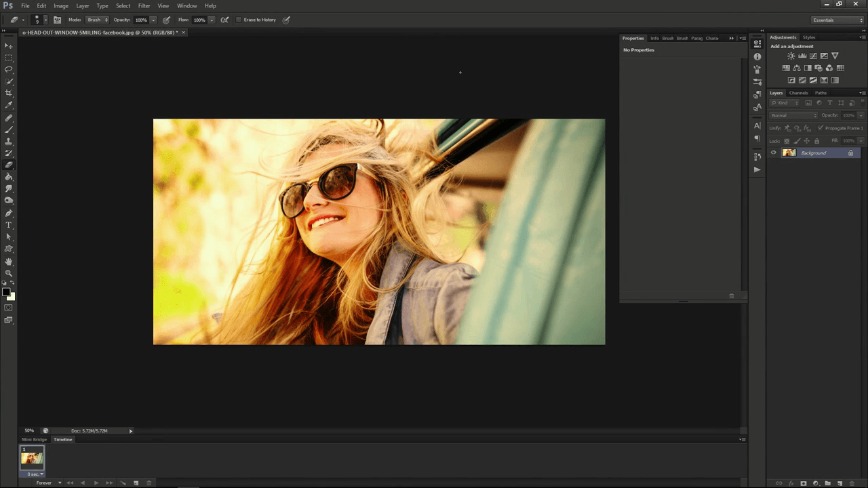Open the layer blend mode Normal dropdown
This screenshot has width=868, height=488.
(x=794, y=115)
